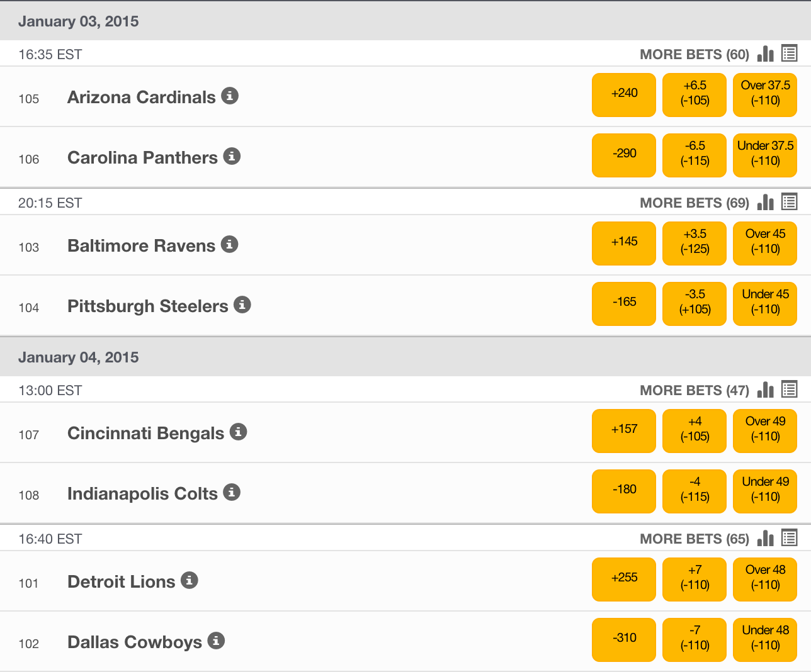Choose Indianapolis Colts -180 moneyline
The image size is (811, 672).
pos(624,491)
